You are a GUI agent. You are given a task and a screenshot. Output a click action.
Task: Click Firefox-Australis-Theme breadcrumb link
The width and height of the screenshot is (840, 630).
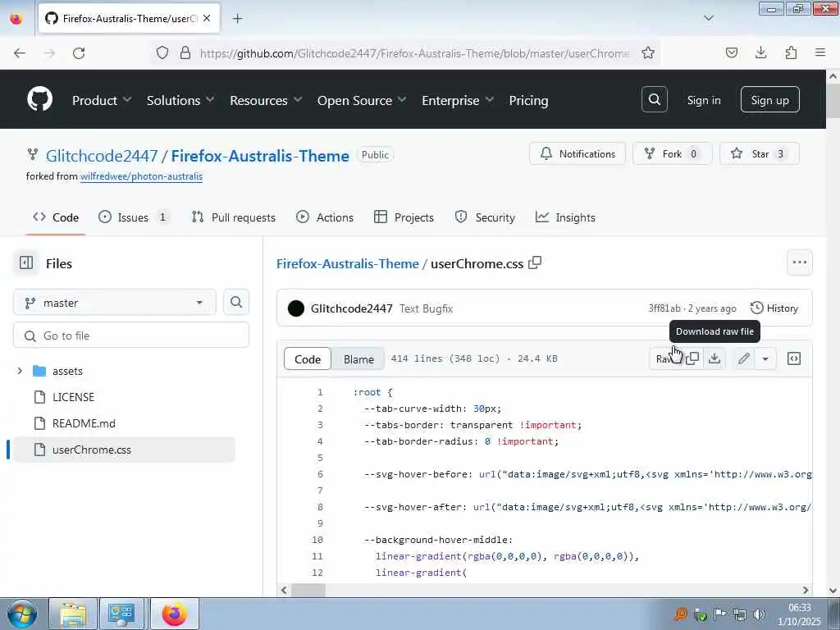click(347, 263)
